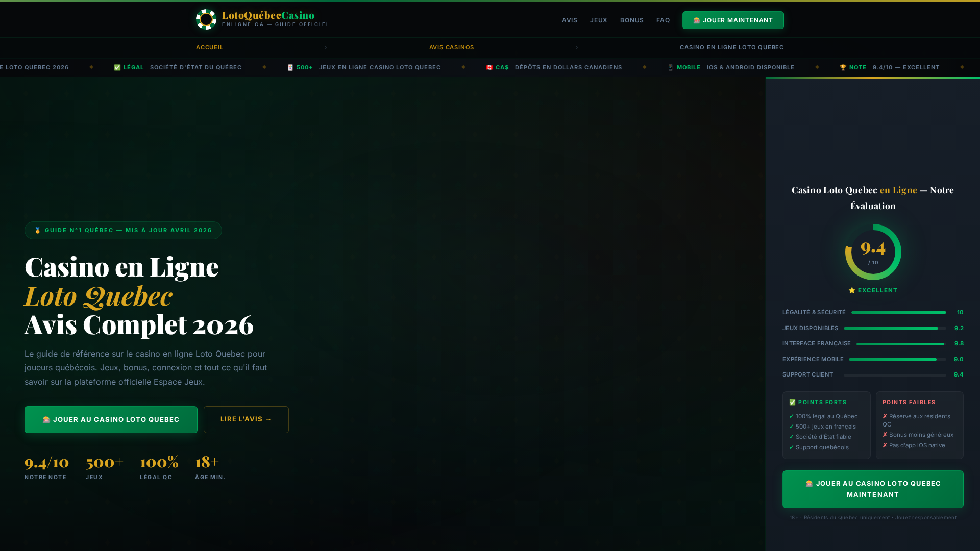Click the JEUX DISPONIBLES rating bar
This screenshot has width=980, height=551.
pos(895,328)
